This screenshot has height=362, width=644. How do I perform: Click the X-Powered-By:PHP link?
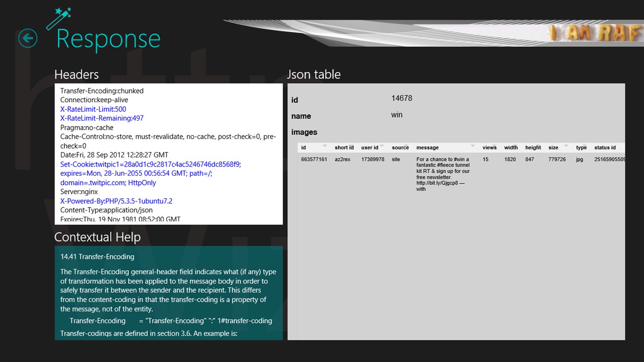116,201
